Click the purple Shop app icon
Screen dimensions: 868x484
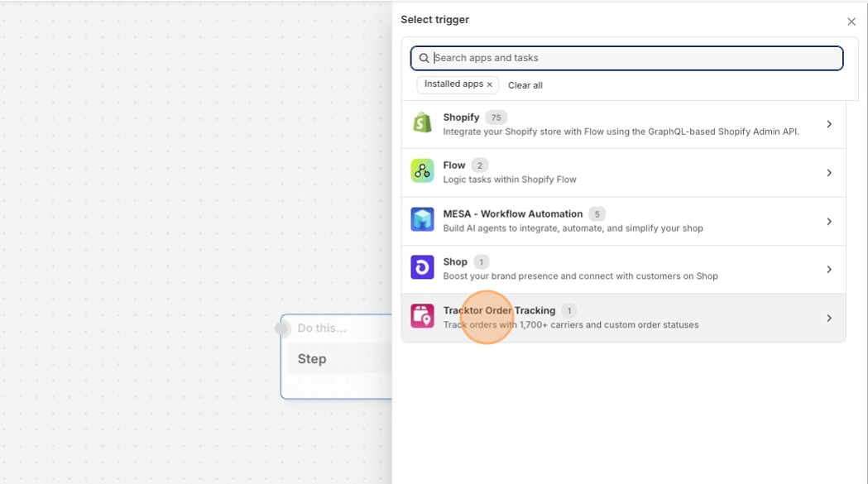tap(422, 268)
